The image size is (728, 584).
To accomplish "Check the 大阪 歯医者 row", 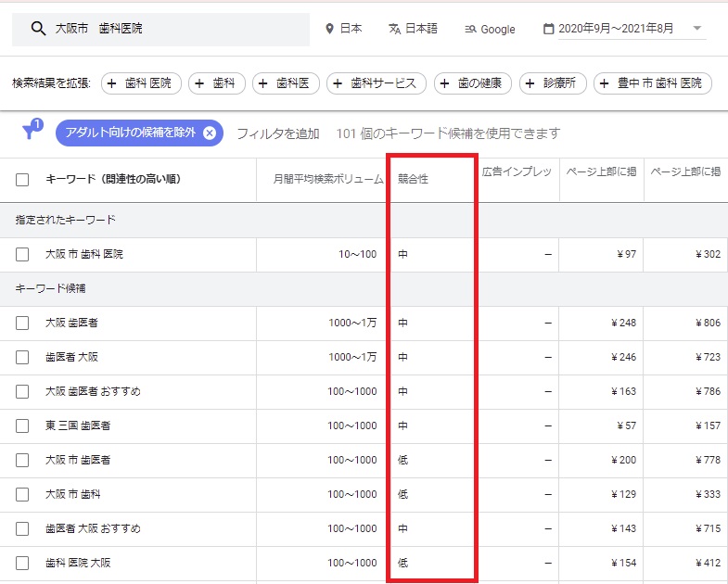I will pyautogui.click(x=22, y=324).
